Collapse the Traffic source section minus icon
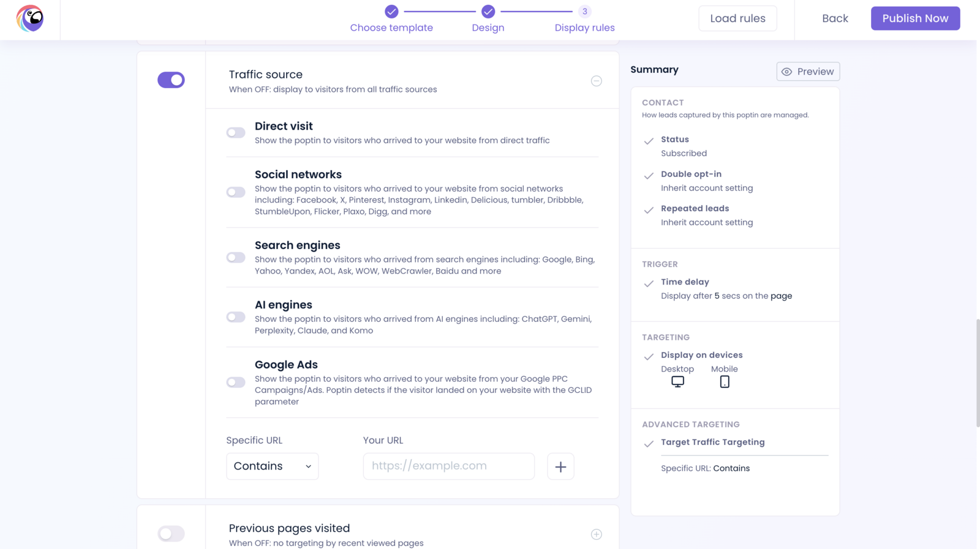 597,81
